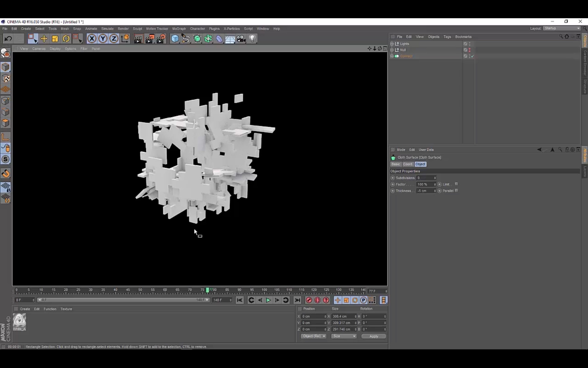The width and height of the screenshot is (588, 368).
Task: Click Render View clapperboard icon
Action: click(138, 39)
